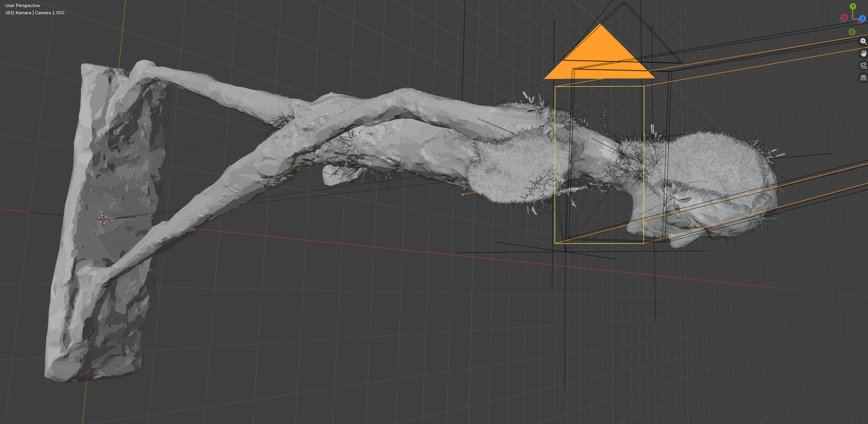The height and width of the screenshot is (424, 868).
Task: Click the green Y axis gizmo ball
Action: [x=852, y=6]
